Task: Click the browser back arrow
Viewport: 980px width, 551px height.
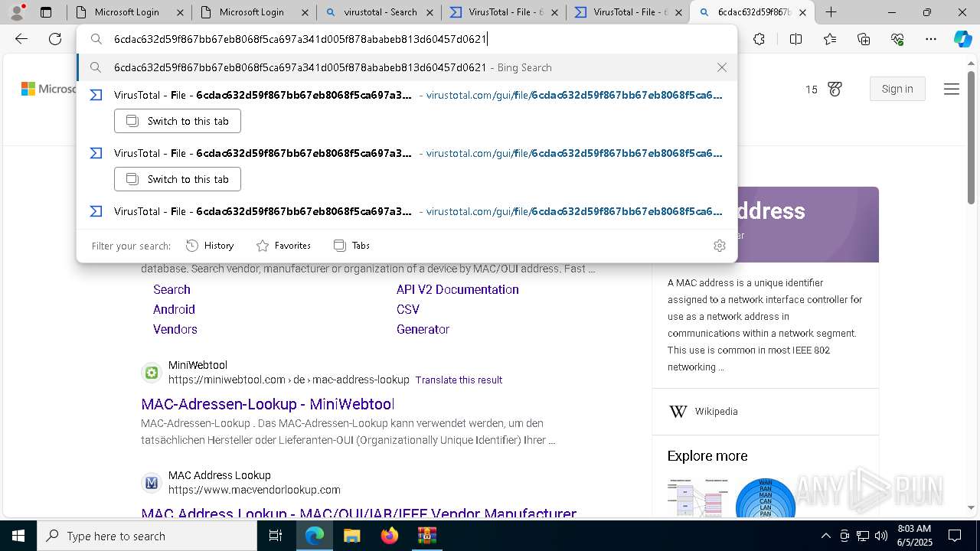Action: 21,39
